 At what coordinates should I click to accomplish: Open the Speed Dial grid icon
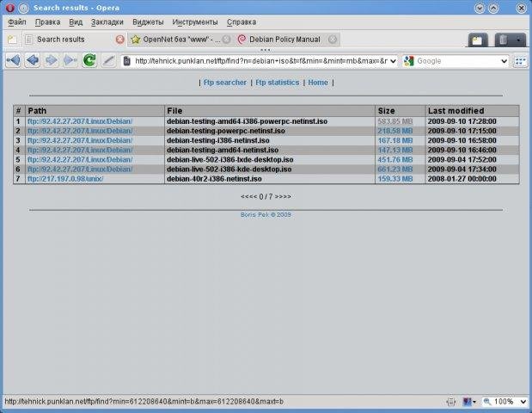[520, 61]
